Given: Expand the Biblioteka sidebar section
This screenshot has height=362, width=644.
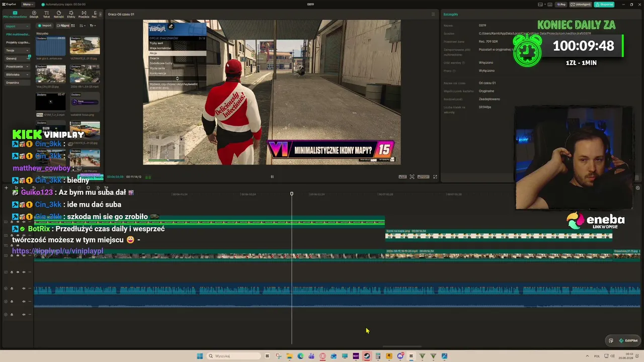Looking at the screenshot, I should pyautogui.click(x=17, y=74).
